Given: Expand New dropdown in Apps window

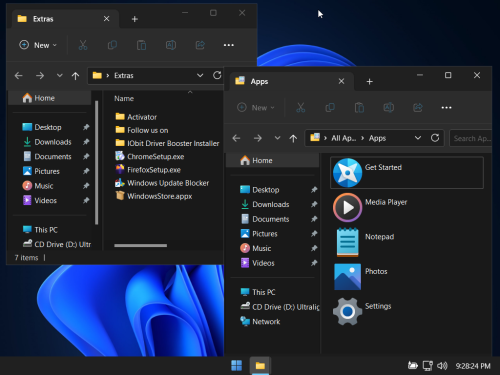Looking at the screenshot, I should point(256,108).
